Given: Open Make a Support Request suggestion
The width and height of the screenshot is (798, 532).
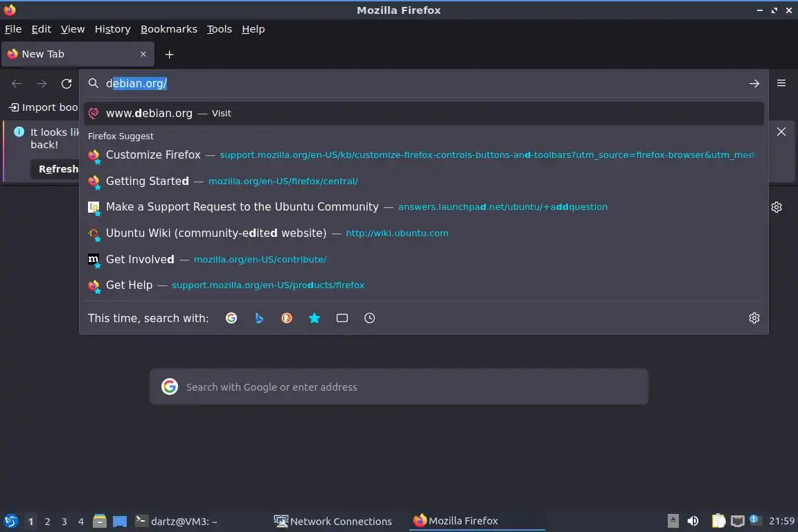Looking at the screenshot, I should (x=423, y=207).
